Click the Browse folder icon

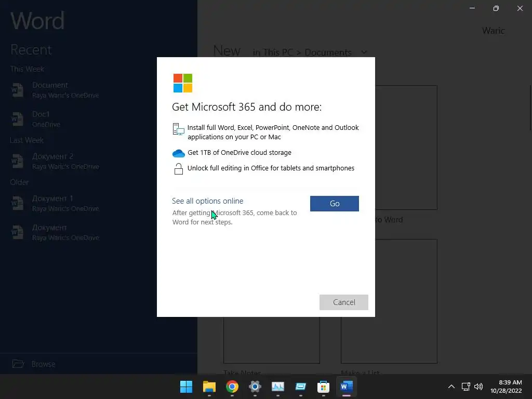click(18, 364)
